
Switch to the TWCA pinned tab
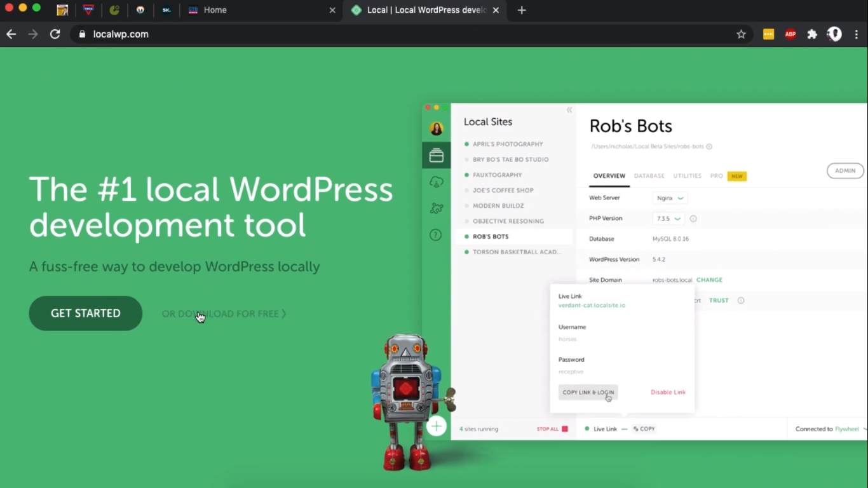88,10
